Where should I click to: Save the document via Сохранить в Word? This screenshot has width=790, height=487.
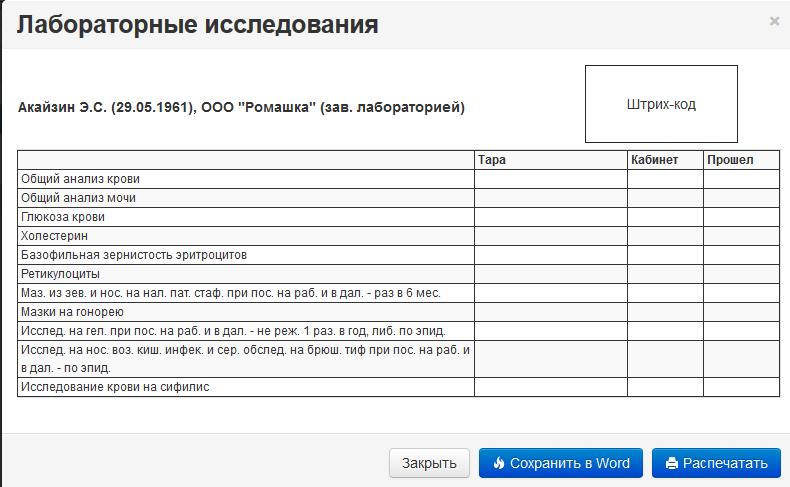tap(561, 463)
